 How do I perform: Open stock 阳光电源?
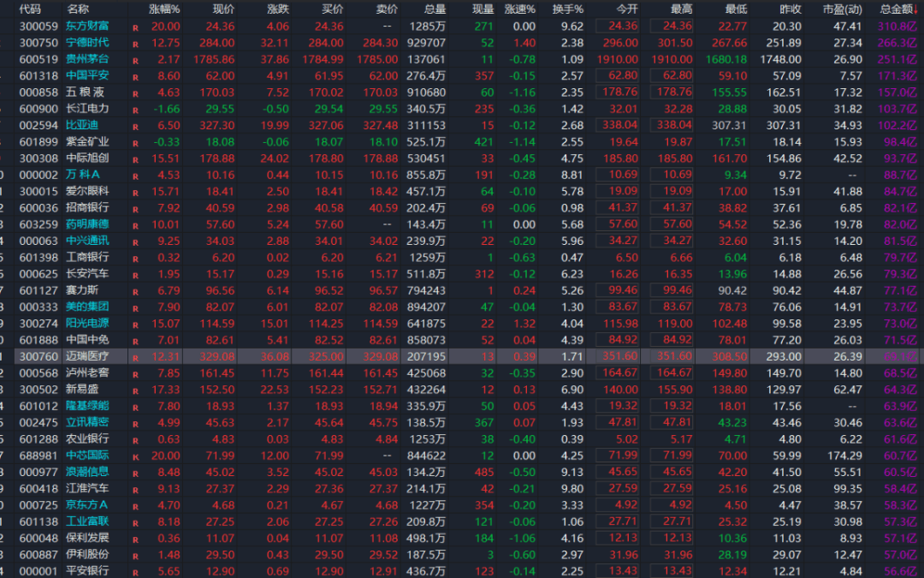(x=87, y=323)
